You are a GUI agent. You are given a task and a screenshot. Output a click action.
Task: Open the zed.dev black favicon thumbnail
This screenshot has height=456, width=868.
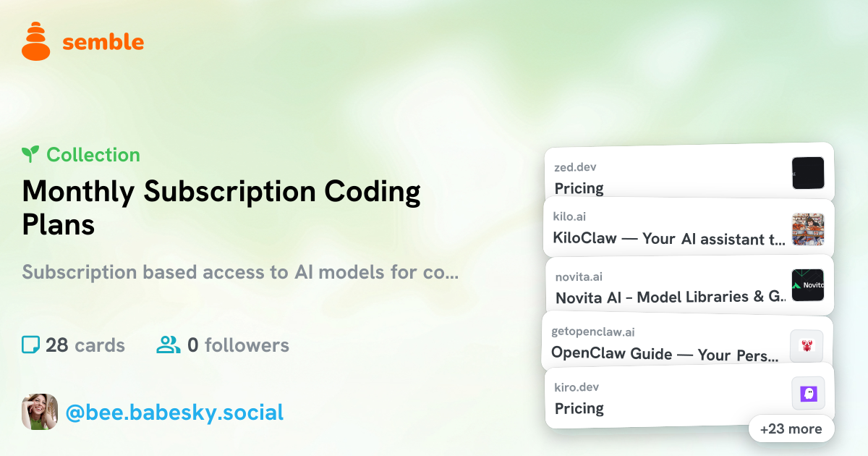(808, 173)
